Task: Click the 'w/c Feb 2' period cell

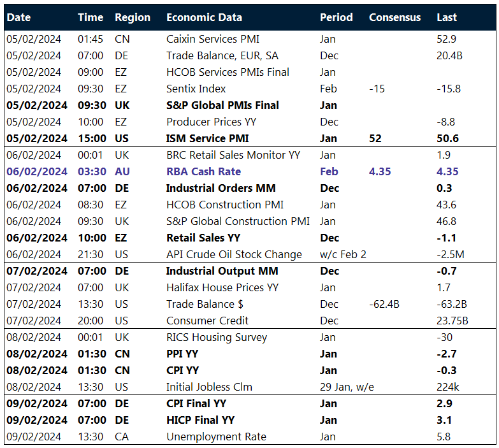Action: click(343, 254)
